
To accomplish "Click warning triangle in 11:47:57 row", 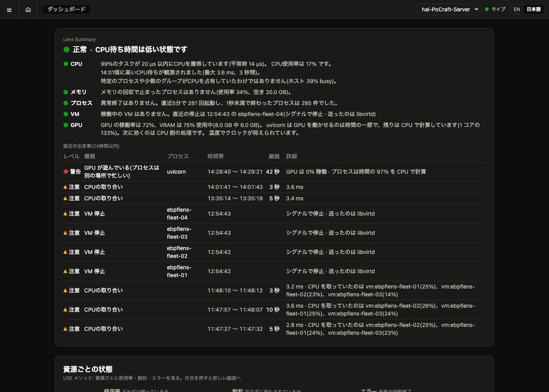I will pos(65,310).
